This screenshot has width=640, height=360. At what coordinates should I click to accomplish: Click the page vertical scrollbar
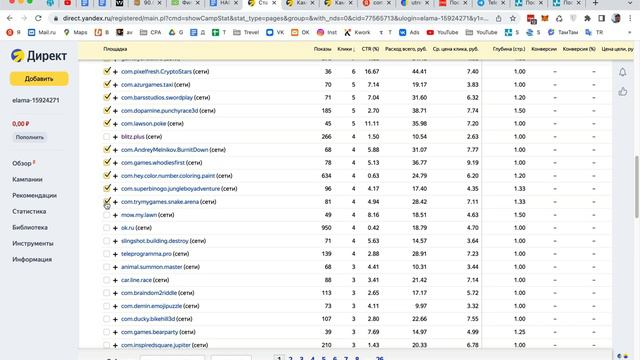click(637, 186)
